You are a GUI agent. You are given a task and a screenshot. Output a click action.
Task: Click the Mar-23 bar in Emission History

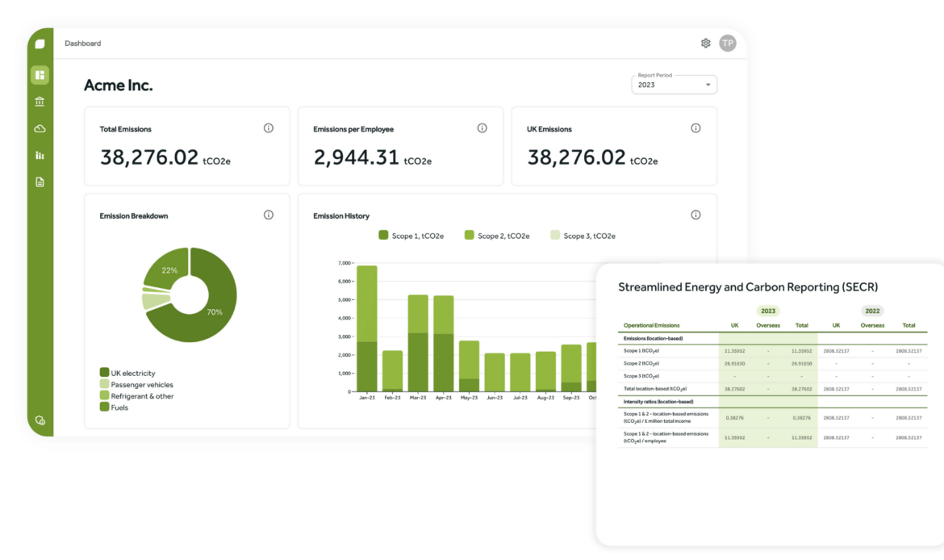(418, 343)
